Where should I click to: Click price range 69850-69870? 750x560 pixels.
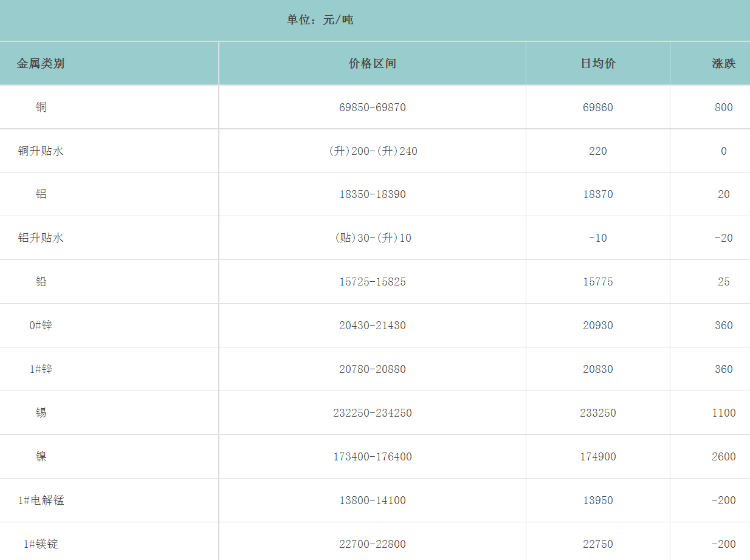pyautogui.click(x=373, y=108)
